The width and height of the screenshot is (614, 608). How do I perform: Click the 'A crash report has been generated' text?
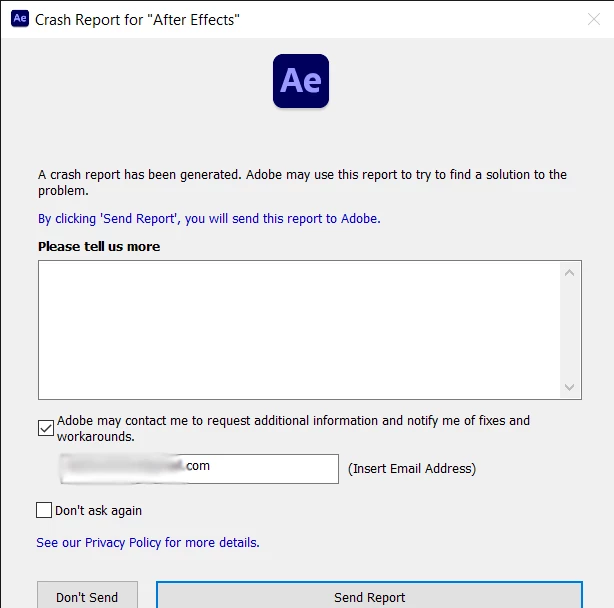click(302, 182)
